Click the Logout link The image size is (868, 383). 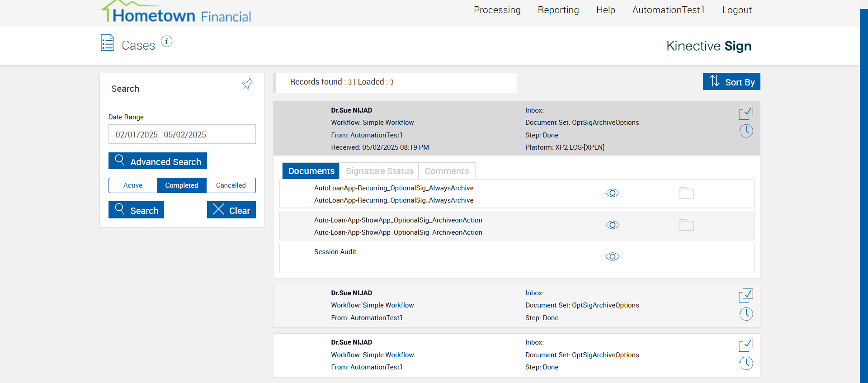pyautogui.click(x=736, y=10)
